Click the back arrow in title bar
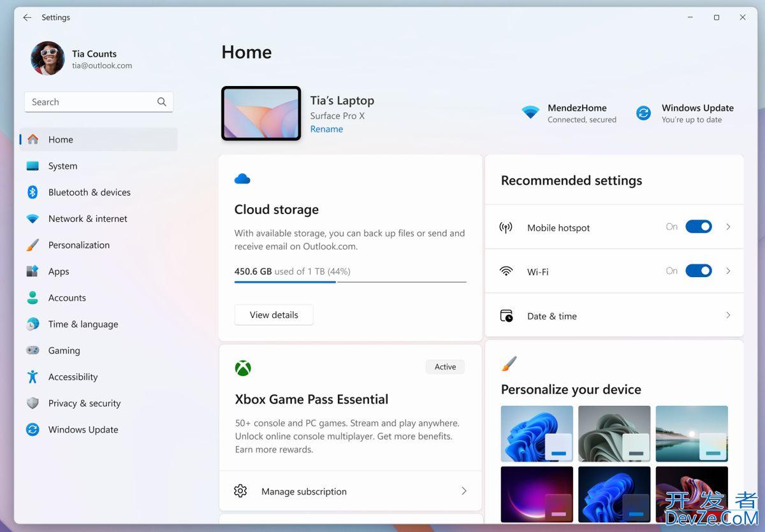Screen dimensions: 765x532 pyautogui.click(x=27, y=17)
